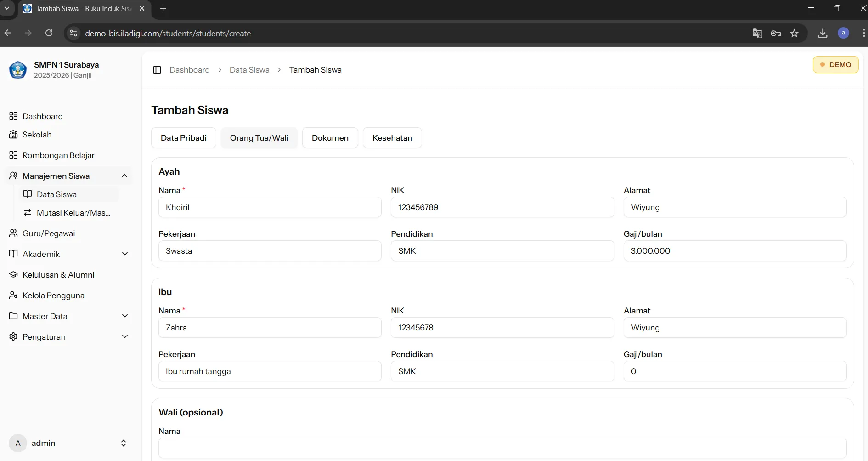Click the Sekolah building icon

(x=13, y=134)
